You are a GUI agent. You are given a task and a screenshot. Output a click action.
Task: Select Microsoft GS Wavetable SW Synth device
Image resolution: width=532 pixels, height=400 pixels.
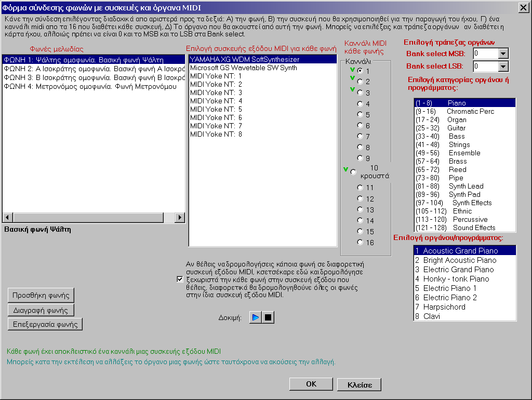243,68
